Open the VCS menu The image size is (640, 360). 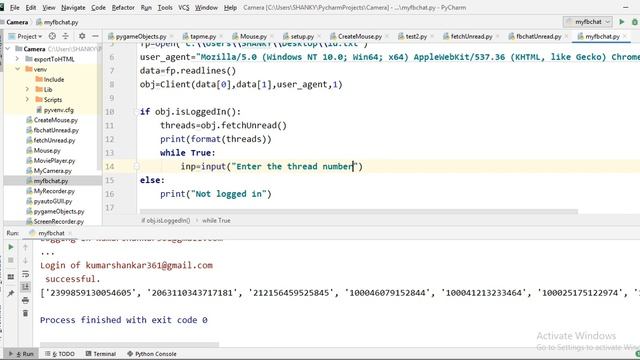click(x=184, y=7)
